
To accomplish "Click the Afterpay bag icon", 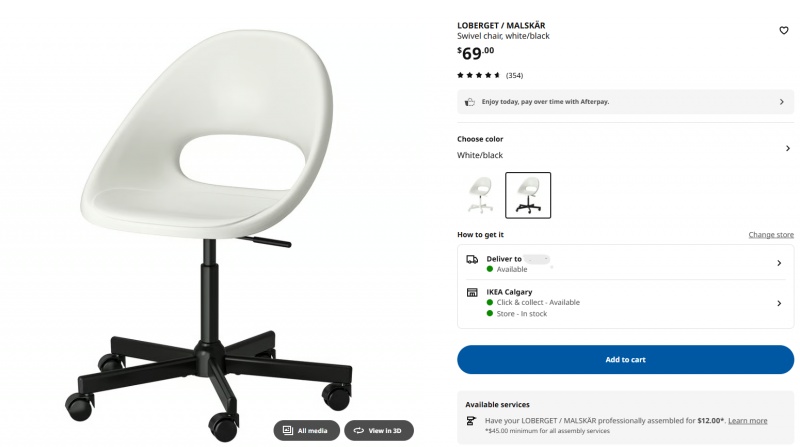I will pyautogui.click(x=470, y=102).
